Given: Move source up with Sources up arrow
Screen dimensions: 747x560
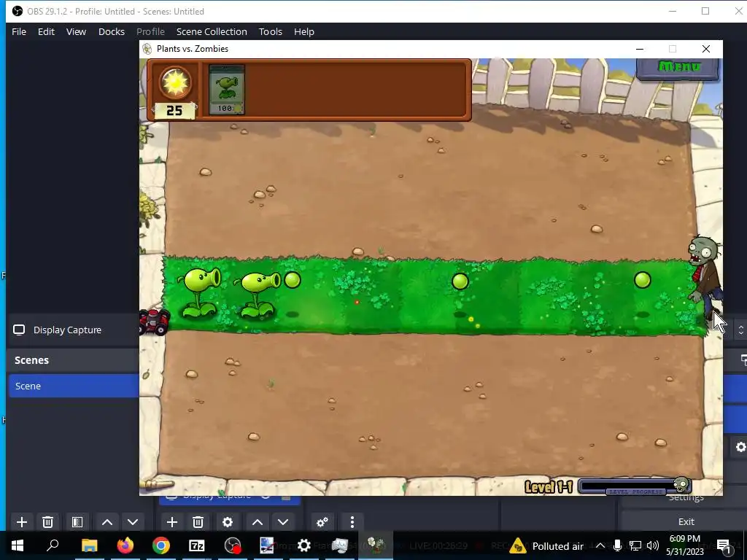Looking at the screenshot, I should click(x=258, y=522).
